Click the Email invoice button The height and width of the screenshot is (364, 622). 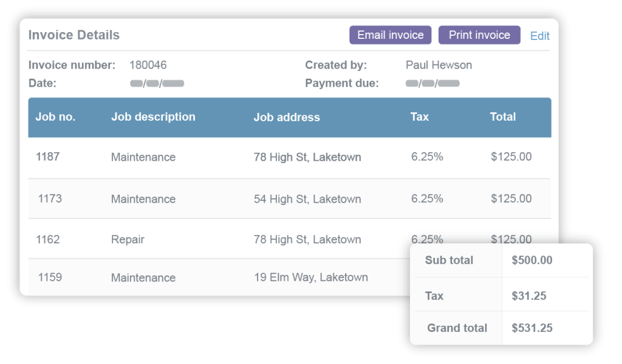(390, 35)
